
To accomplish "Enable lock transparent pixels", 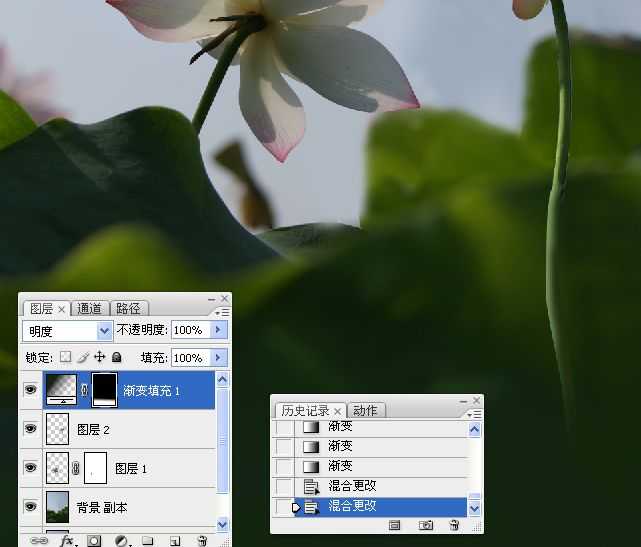I will (66, 357).
